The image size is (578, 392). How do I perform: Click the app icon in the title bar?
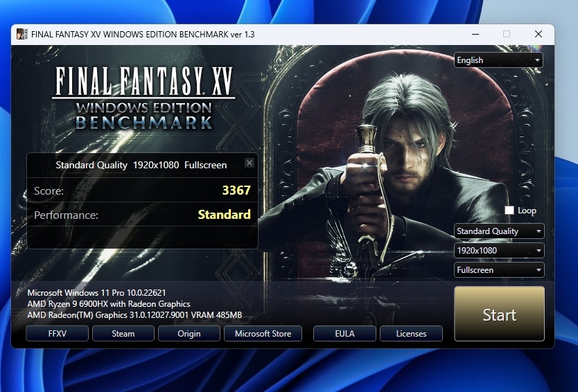tap(22, 35)
